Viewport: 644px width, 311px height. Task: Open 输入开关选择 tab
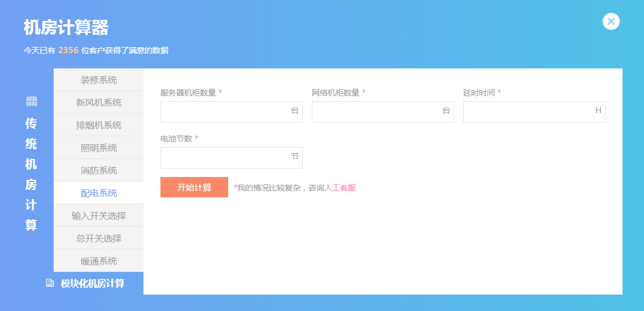click(x=98, y=215)
